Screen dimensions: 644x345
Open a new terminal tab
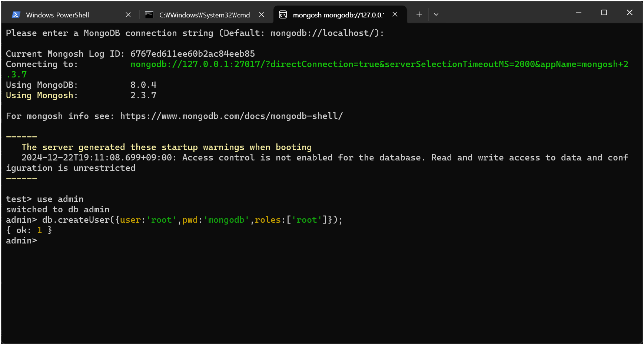click(x=419, y=14)
